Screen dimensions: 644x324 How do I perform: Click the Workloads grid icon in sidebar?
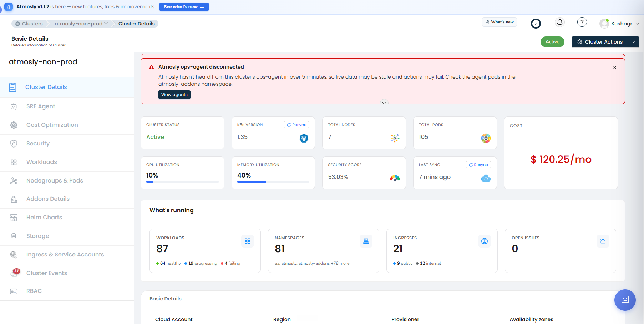14,162
